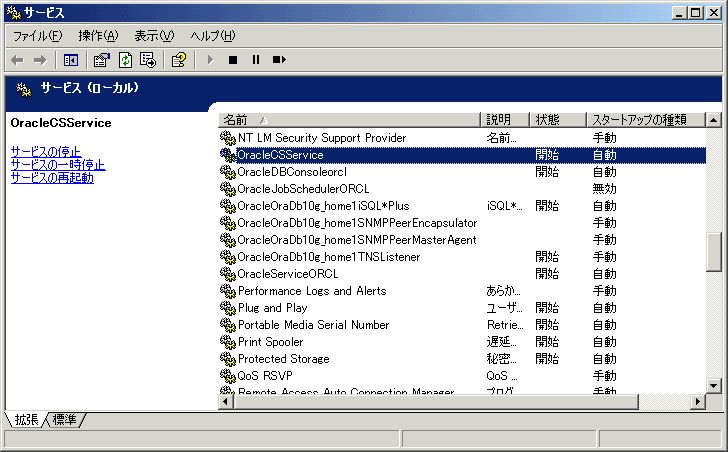Click the サービスの停止 link

click(46, 151)
